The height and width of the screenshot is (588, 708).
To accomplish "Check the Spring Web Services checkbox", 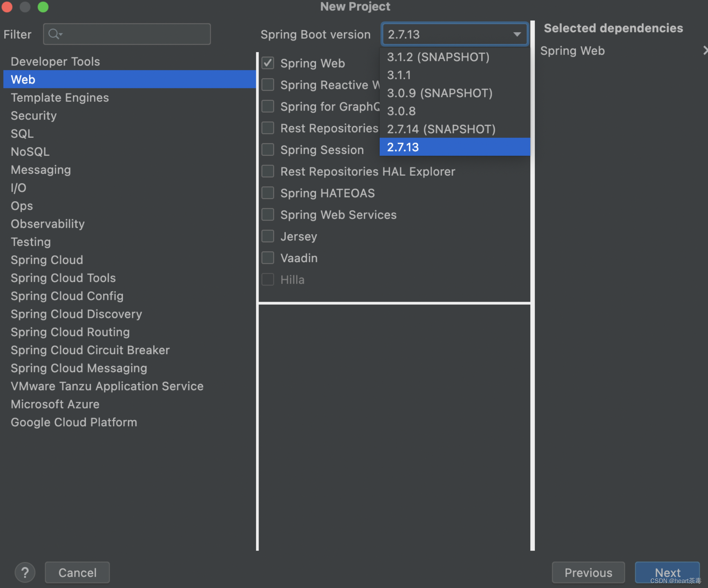I will tap(268, 214).
